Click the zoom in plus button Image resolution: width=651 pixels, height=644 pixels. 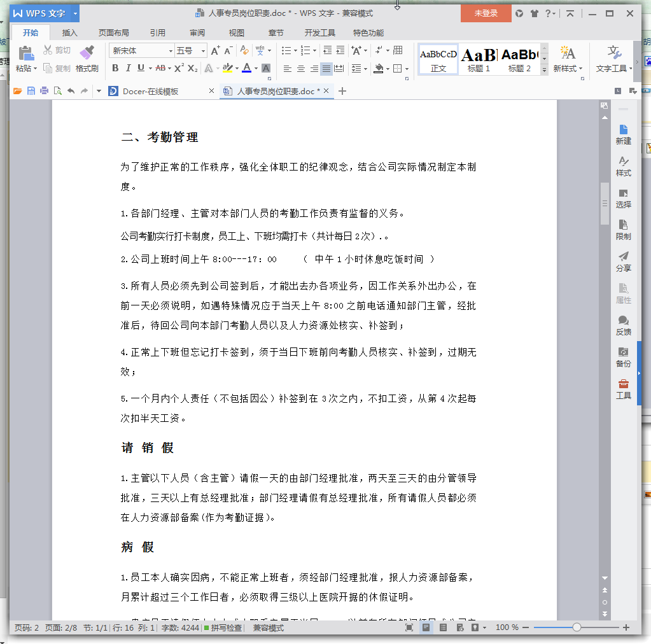(626, 627)
